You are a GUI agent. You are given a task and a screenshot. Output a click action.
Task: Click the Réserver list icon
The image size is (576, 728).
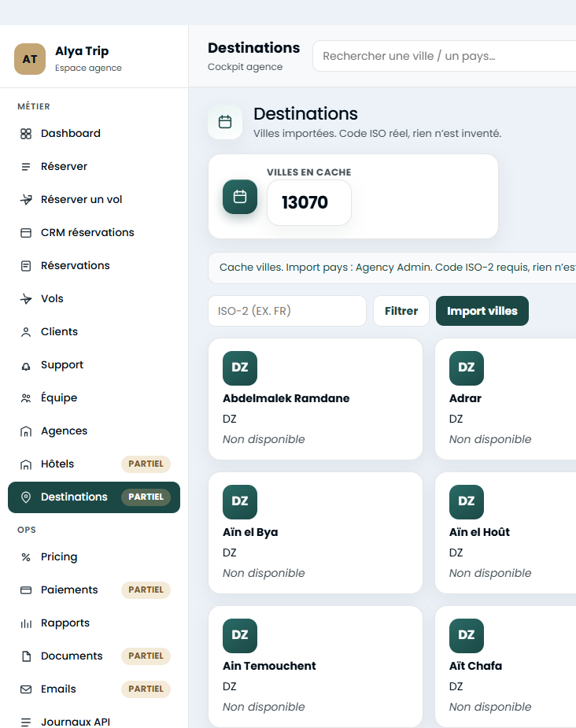tap(26, 167)
